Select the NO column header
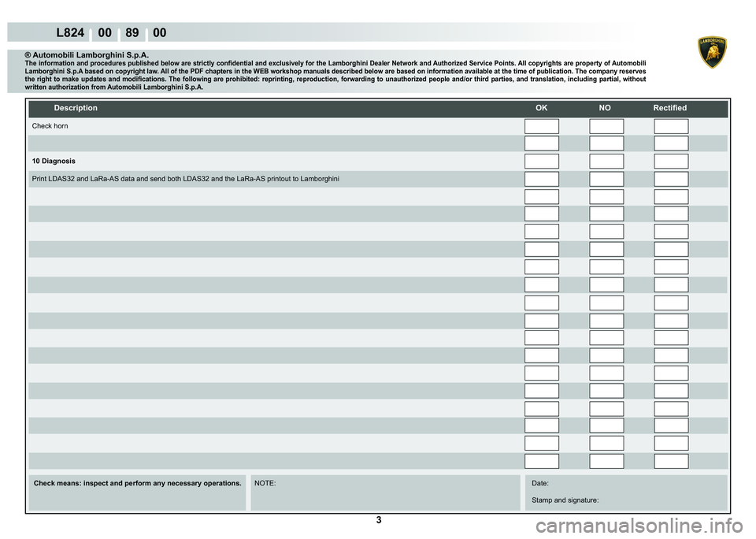 [x=605, y=108]
